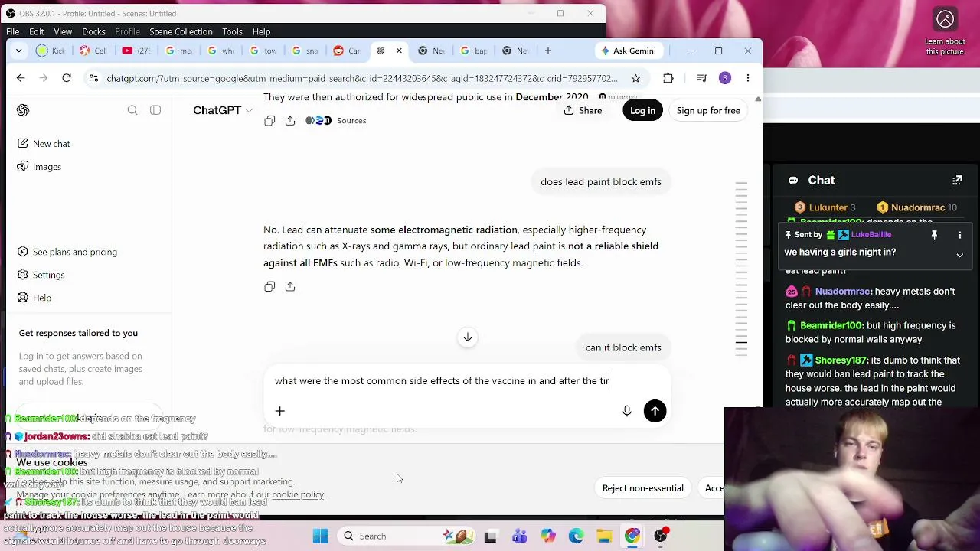Open Help in the ChatGPT sidebar
The height and width of the screenshot is (551, 980).
tap(35, 298)
